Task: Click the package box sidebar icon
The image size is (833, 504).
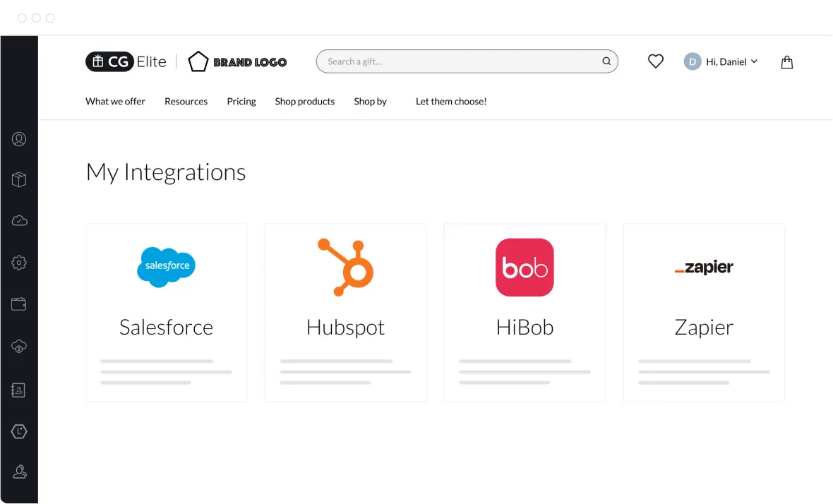Action: [x=19, y=180]
